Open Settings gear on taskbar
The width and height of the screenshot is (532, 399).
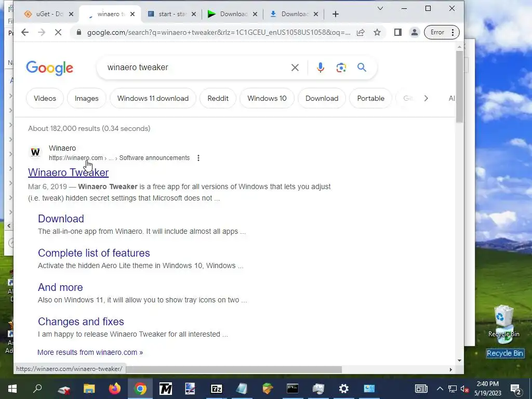[x=344, y=389]
